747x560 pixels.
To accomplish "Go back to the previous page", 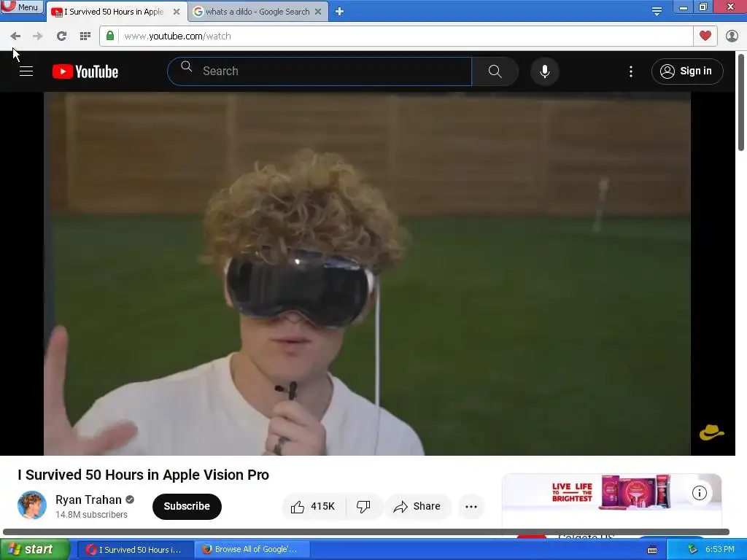I will (x=15, y=36).
